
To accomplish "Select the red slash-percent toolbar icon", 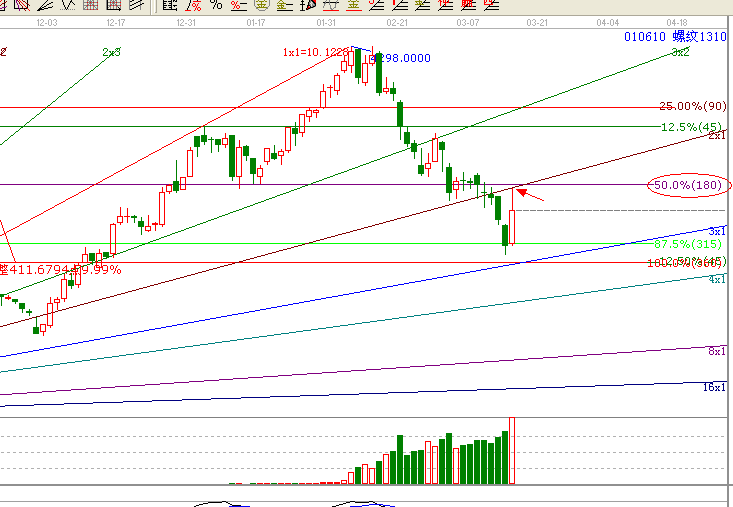I will pyautogui.click(x=193, y=5).
